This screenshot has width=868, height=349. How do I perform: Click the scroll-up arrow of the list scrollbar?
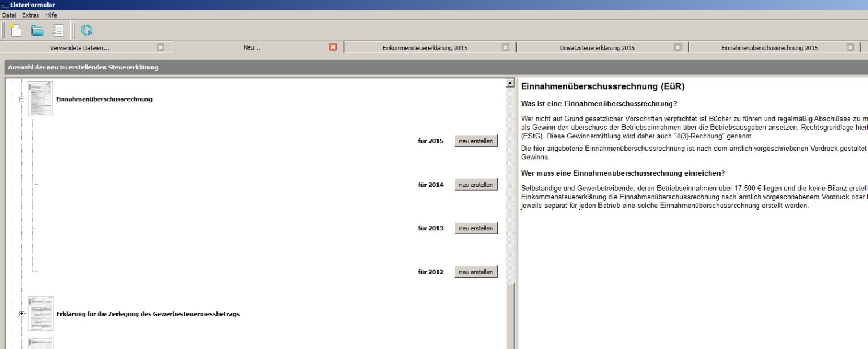point(510,84)
